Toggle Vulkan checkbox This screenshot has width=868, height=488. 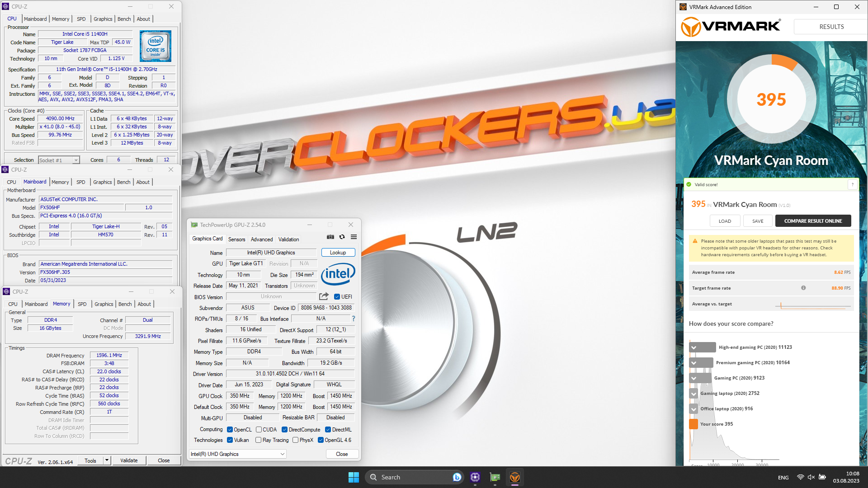tap(230, 440)
